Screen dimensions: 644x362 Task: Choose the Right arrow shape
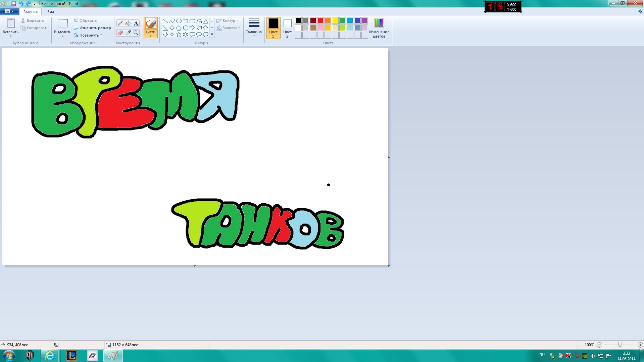[x=192, y=28]
